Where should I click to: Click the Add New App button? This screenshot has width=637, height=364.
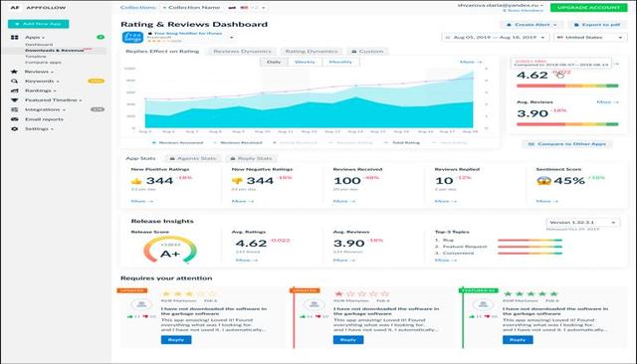(x=38, y=24)
